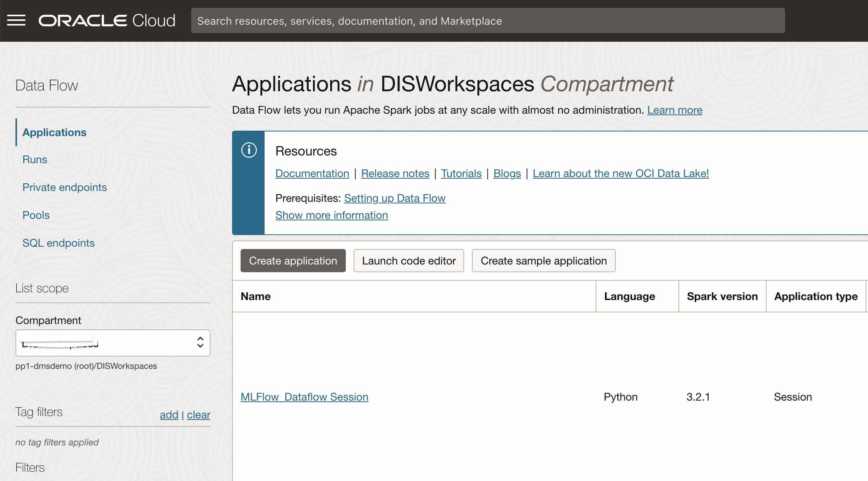This screenshot has width=868, height=481.
Task: Open the Documentation link
Action: [x=312, y=173]
